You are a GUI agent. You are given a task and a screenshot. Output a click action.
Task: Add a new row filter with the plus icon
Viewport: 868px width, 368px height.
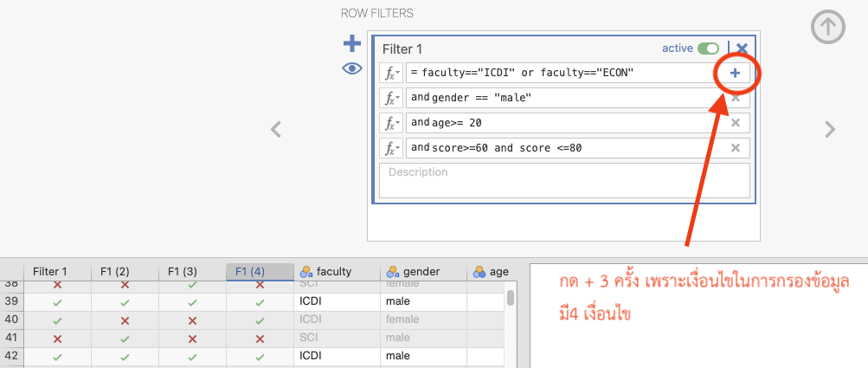tap(352, 43)
